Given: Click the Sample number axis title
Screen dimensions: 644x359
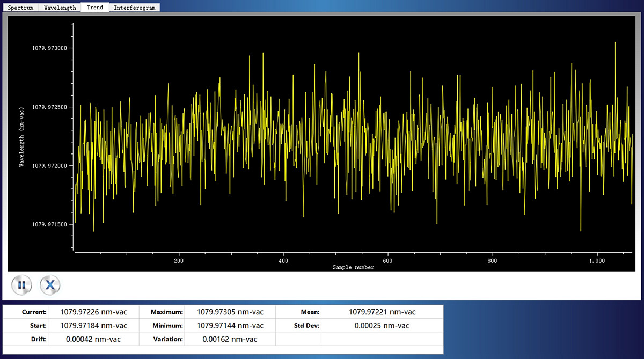Looking at the screenshot, I should (x=353, y=267).
